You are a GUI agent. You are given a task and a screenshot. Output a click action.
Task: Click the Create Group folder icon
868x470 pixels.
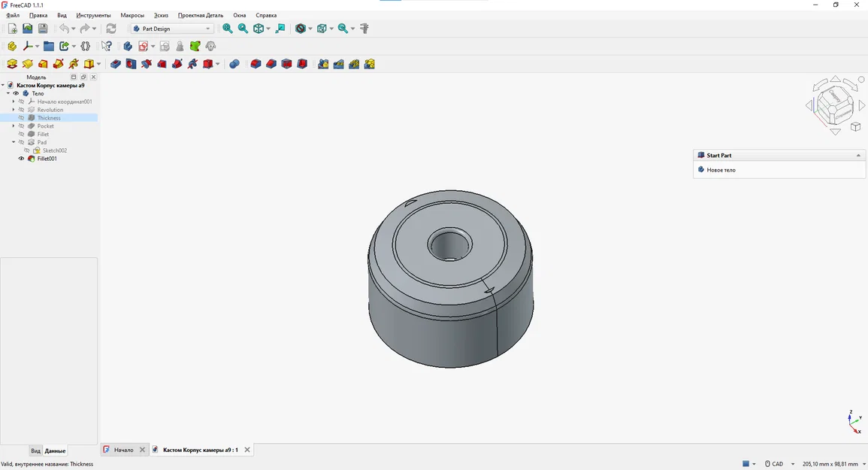pos(49,47)
